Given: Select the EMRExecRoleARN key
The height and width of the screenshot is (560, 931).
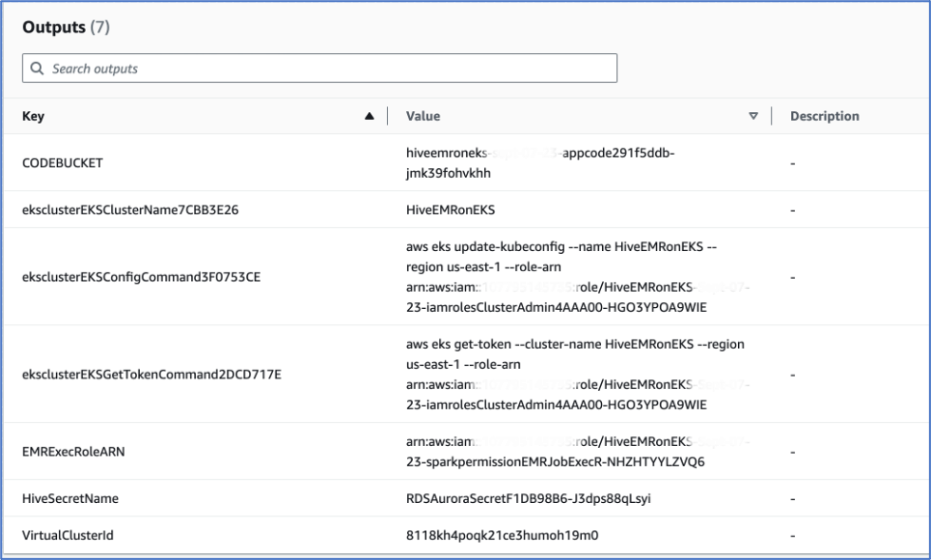Looking at the screenshot, I should [73, 452].
